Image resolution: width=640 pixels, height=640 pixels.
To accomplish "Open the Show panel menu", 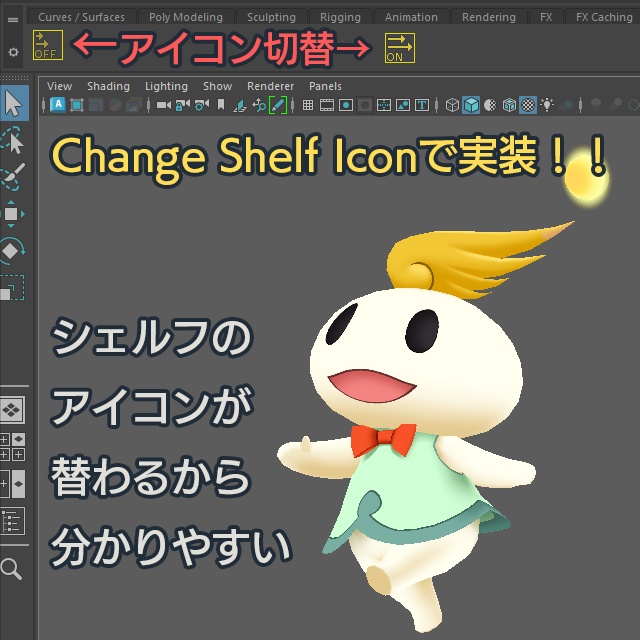I will [218, 86].
